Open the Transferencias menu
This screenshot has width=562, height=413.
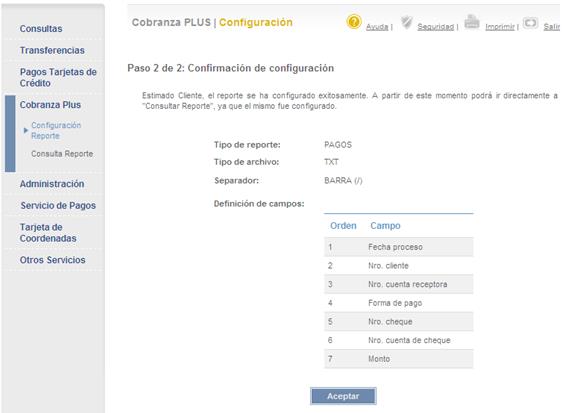52,51
